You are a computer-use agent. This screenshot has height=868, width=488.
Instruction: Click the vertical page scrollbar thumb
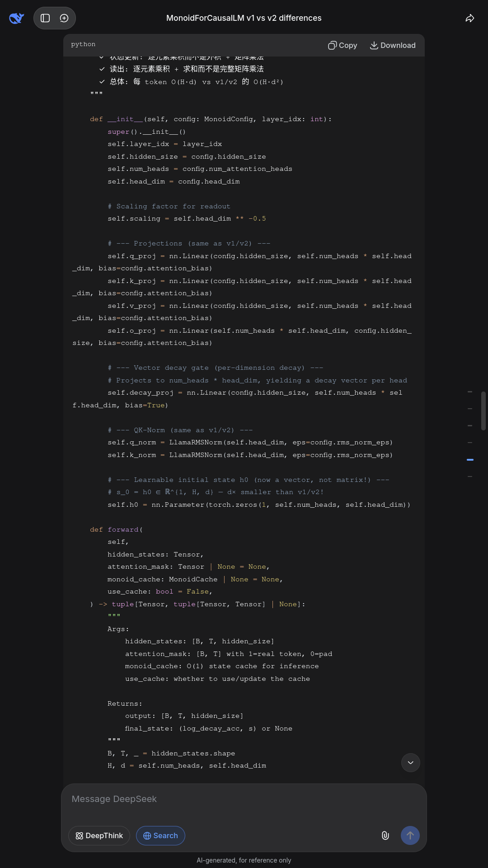[483, 410]
